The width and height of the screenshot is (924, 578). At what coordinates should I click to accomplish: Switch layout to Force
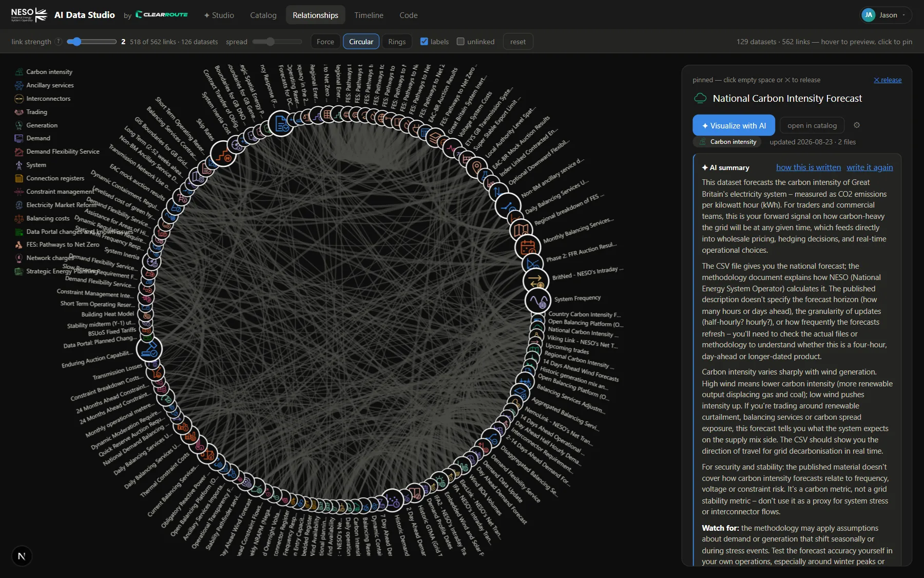[325, 42]
